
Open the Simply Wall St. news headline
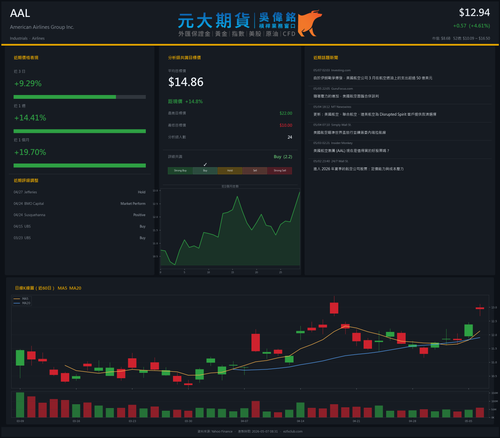tap(349, 132)
